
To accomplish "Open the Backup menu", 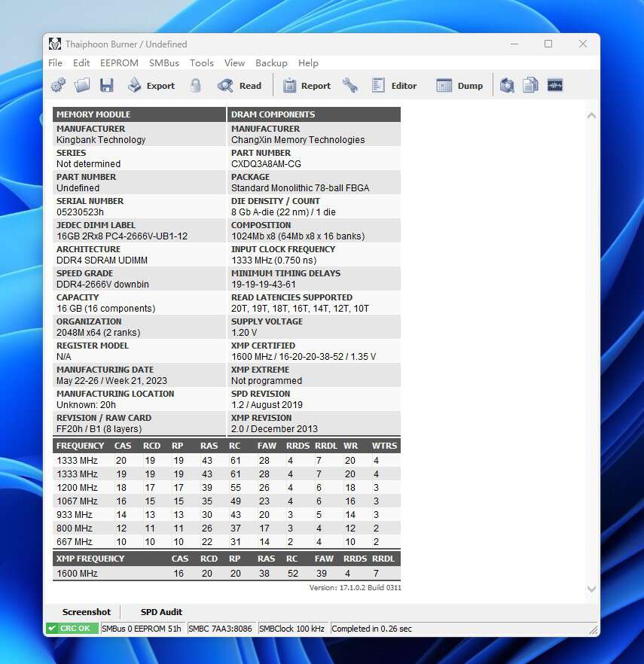I will (271, 63).
